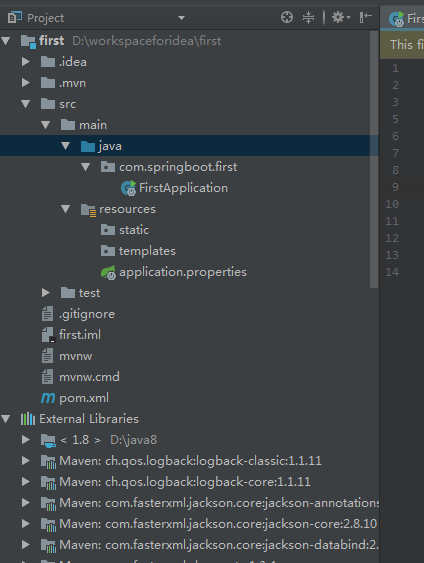Click the com.springboot.first package icon

[108, 167]
